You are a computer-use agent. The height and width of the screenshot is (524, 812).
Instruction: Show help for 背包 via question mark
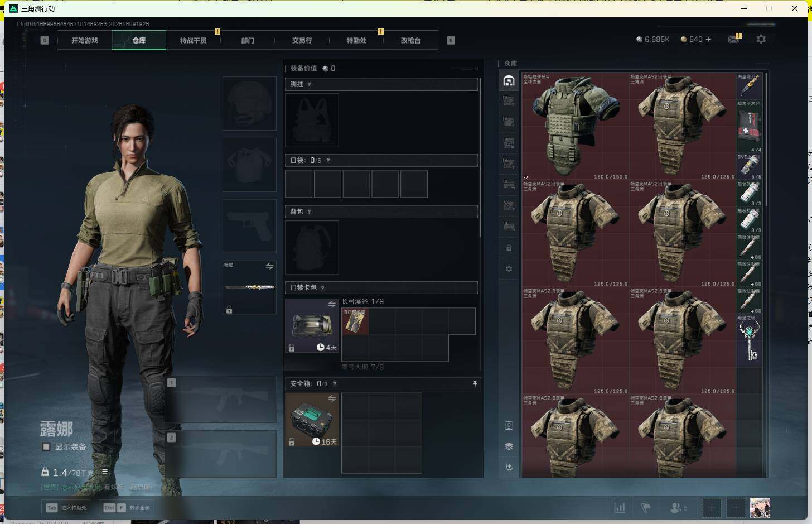(x=309, y=212)
